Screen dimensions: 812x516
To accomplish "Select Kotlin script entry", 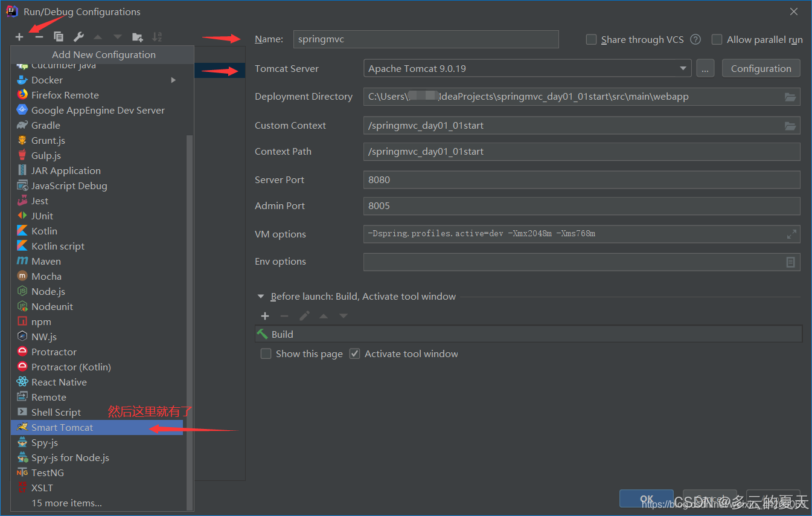I will point(97,246).
